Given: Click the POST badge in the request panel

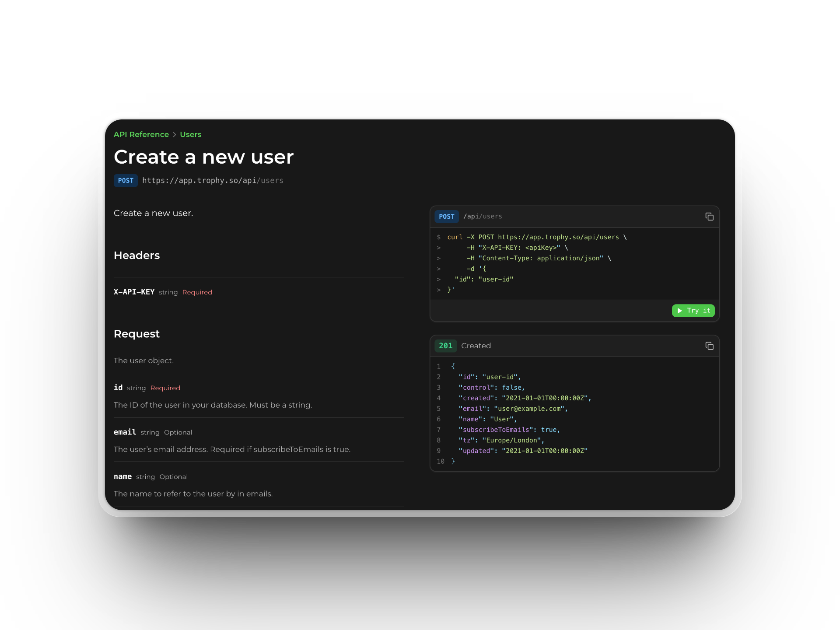Looking at the screenshot, I should [x=447, y=216].
